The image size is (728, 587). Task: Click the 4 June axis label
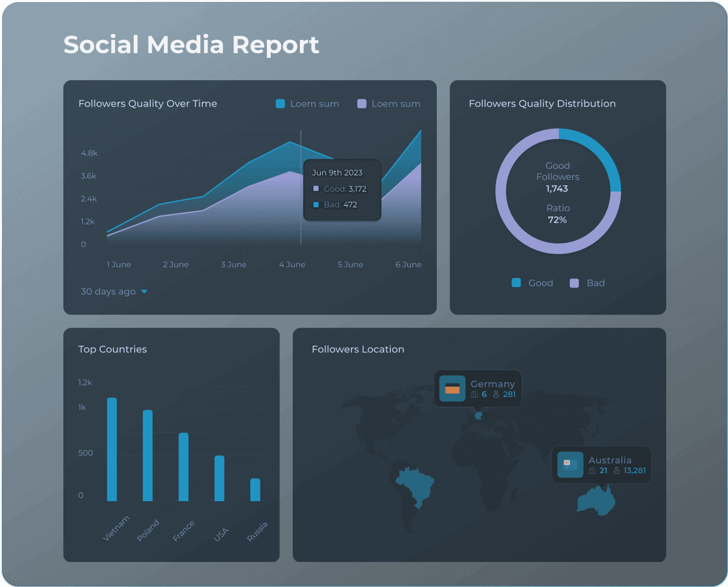(x=292, y=265)
